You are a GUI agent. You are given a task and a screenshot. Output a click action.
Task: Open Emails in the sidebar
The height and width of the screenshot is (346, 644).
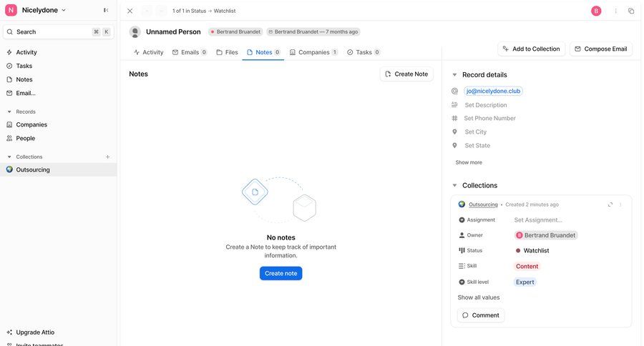[x=26, y=93]
